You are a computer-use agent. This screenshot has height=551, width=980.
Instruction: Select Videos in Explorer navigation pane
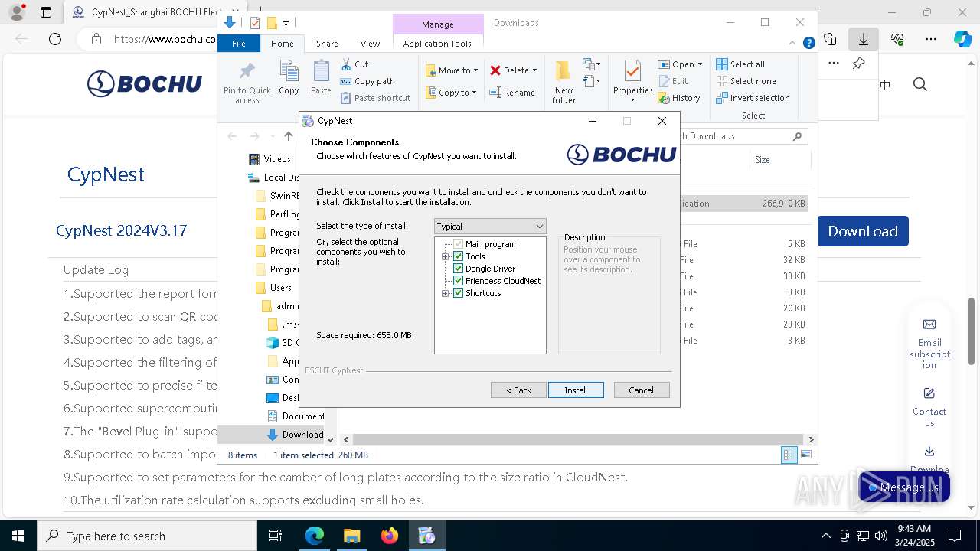tap(269, 159)
